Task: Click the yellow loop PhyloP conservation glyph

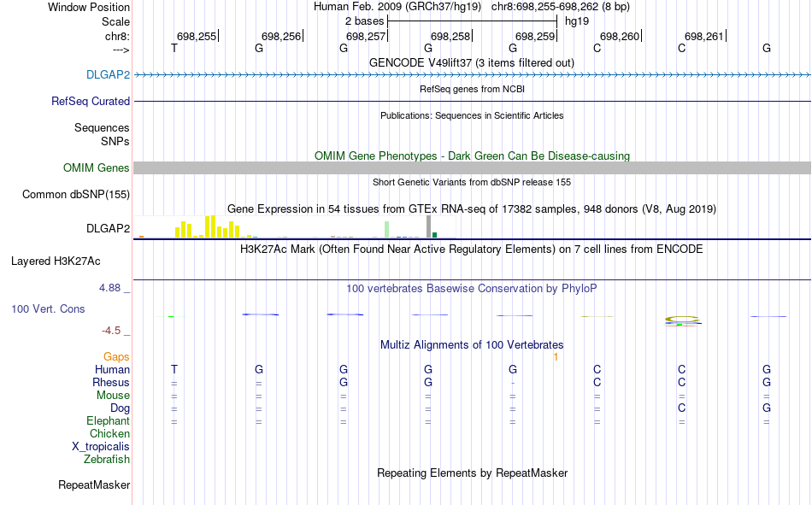Action: (x=683, y=320)
